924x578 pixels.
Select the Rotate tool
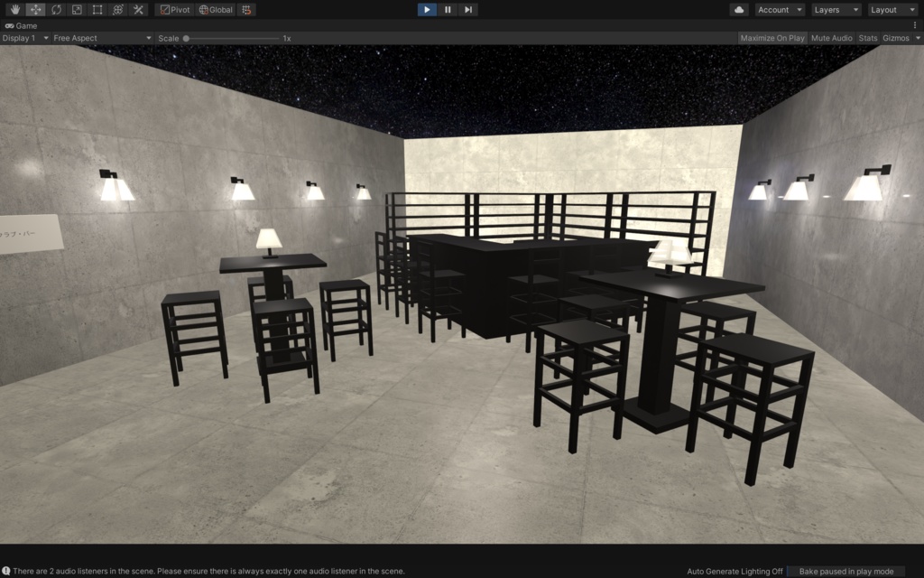(x=56, y=9)
